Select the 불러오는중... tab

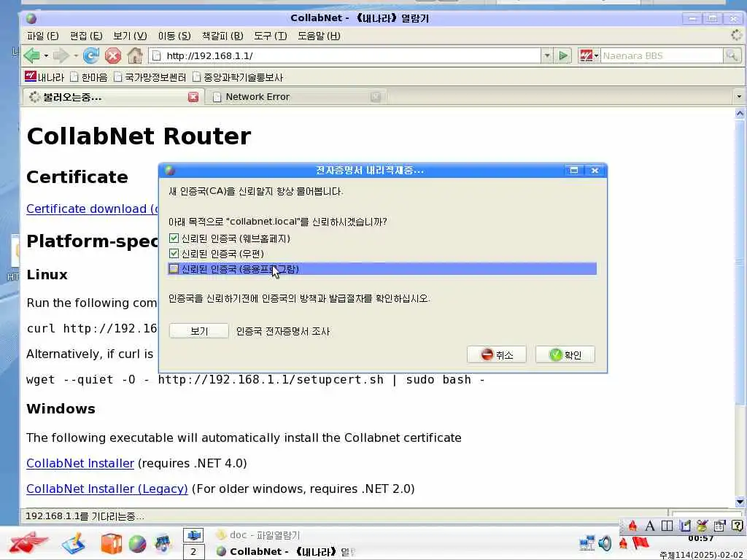[113, 97]
